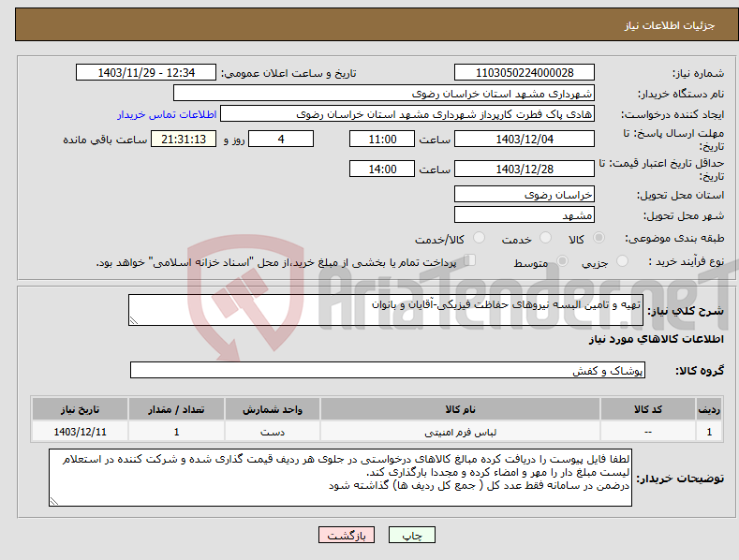
Task: Click the نام کالا column header
Action: (x=460, y=409)
